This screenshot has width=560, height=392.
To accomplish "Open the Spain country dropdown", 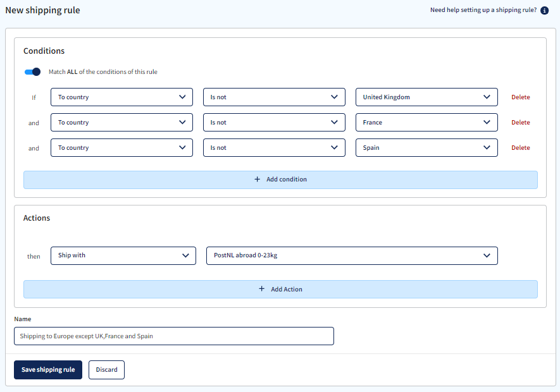I will tap(426, 148).
